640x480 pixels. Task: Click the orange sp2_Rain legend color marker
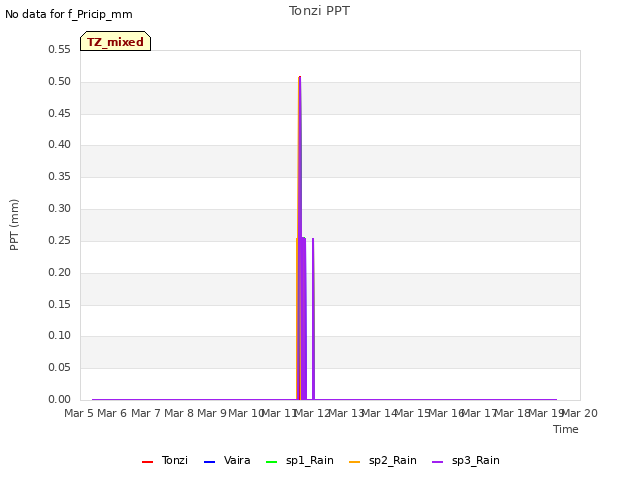point(355,462)
